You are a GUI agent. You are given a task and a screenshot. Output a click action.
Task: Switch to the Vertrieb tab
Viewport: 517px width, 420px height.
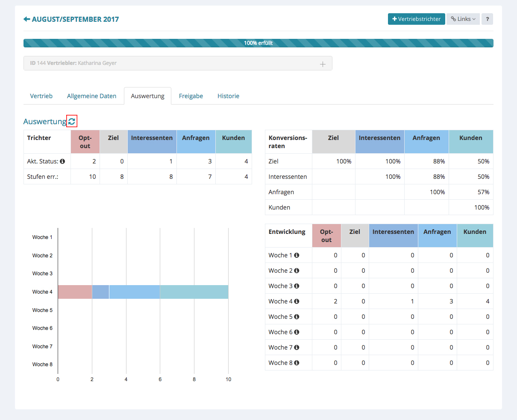(41, 96)
